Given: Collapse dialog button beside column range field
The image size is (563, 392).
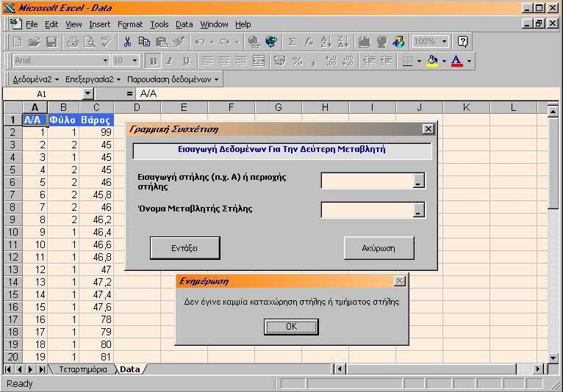Looking at the screenshot, I should (x=418, y=181).
